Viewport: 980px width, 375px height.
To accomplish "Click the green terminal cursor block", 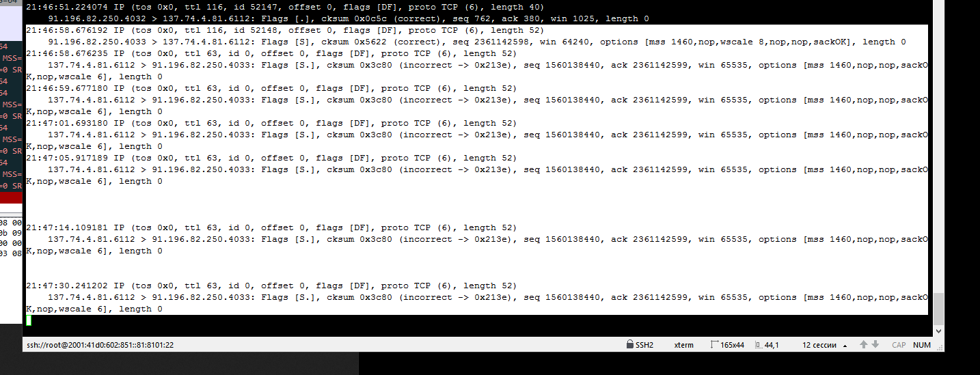I will [29, 320].
